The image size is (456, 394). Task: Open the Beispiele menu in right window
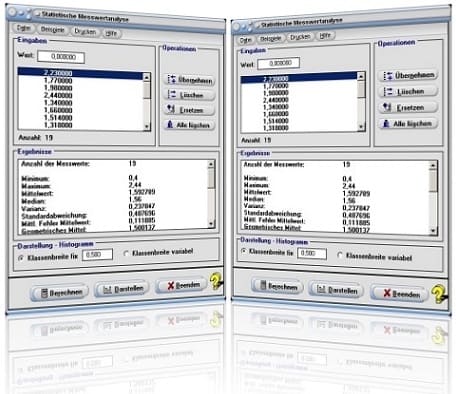coord(270,38)
